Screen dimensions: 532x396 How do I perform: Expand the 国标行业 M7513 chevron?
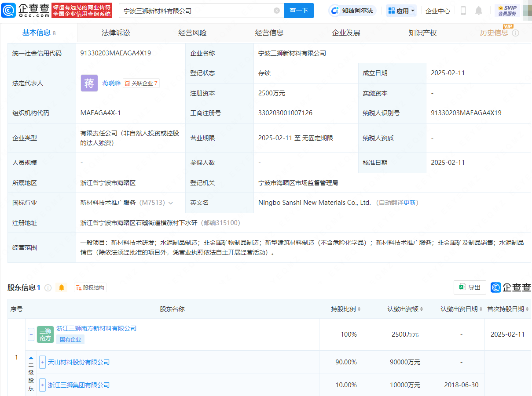coord(171,203)
